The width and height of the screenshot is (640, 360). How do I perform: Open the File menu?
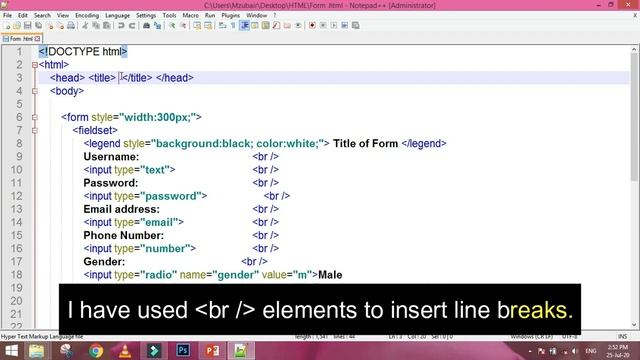point(7,16)
